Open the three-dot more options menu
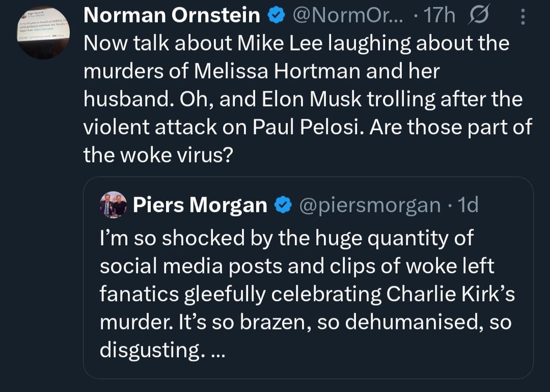The image size is (550, 392). point(522,18)
